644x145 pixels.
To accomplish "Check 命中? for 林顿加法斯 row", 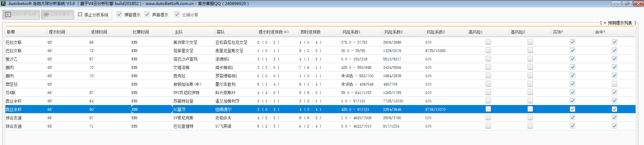I will coord(614,84).
